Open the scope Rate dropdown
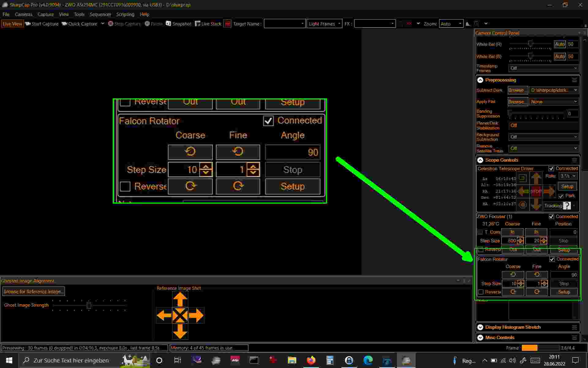Screen dimensions: 588x368 pyautogui.click(x=568, y=176)
